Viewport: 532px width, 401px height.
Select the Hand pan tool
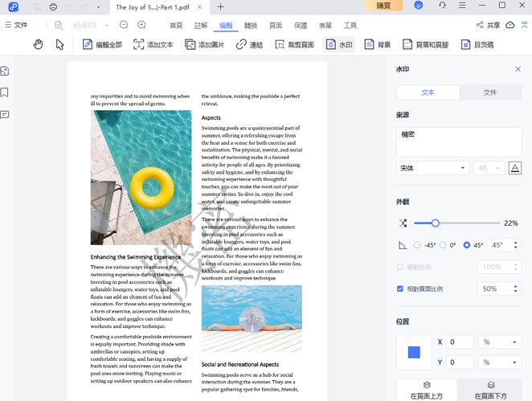tap(38, 44)
